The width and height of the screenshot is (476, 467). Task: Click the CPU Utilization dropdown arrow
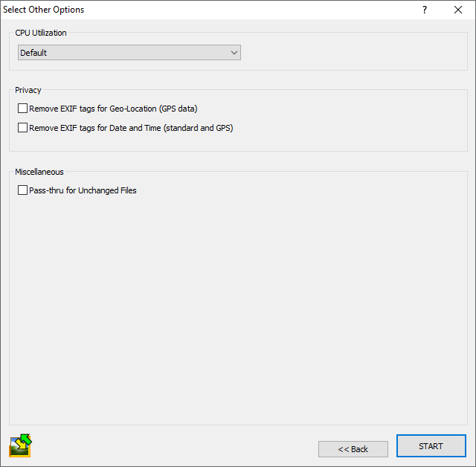234,53
